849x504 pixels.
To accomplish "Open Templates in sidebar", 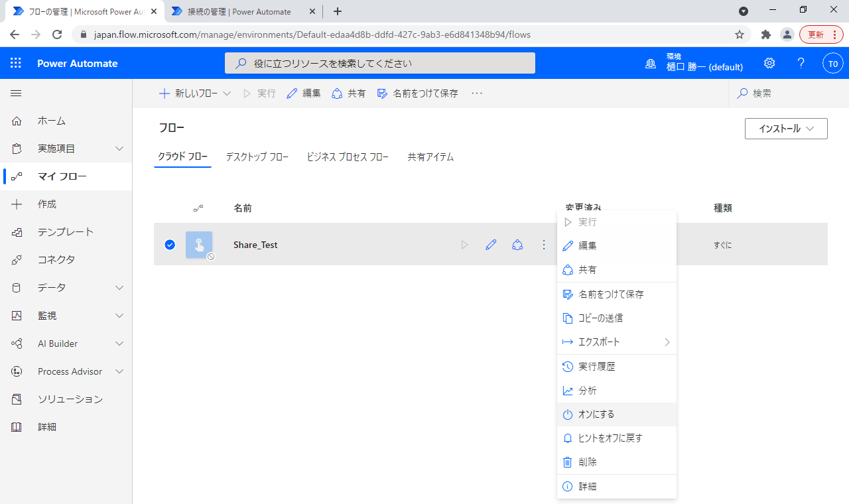I will (x=66, y=232).
